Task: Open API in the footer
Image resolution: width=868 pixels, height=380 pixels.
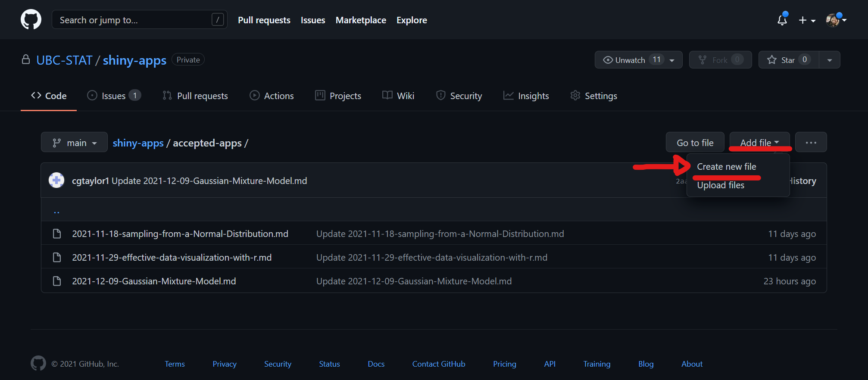Action: 550,364
